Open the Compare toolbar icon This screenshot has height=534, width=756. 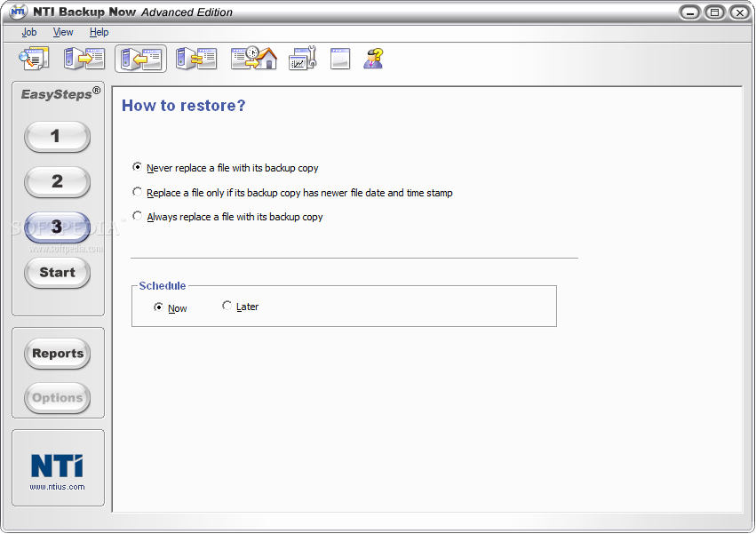(196, 59)
